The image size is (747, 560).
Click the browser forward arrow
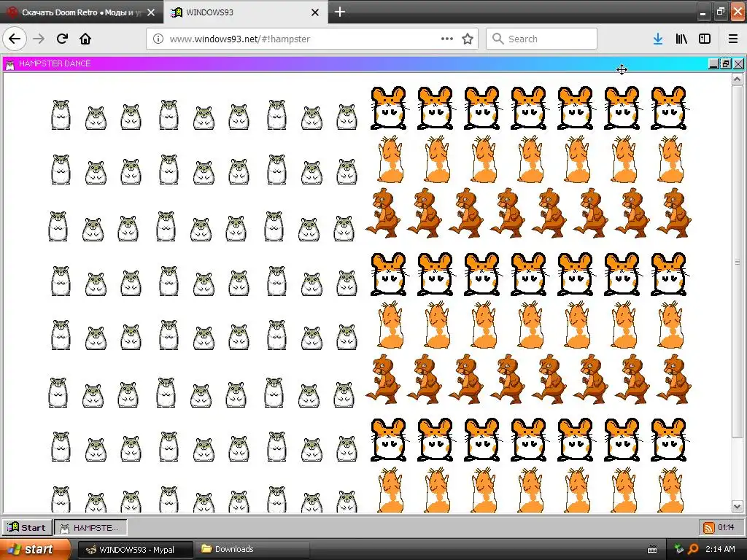click(39, 39)
